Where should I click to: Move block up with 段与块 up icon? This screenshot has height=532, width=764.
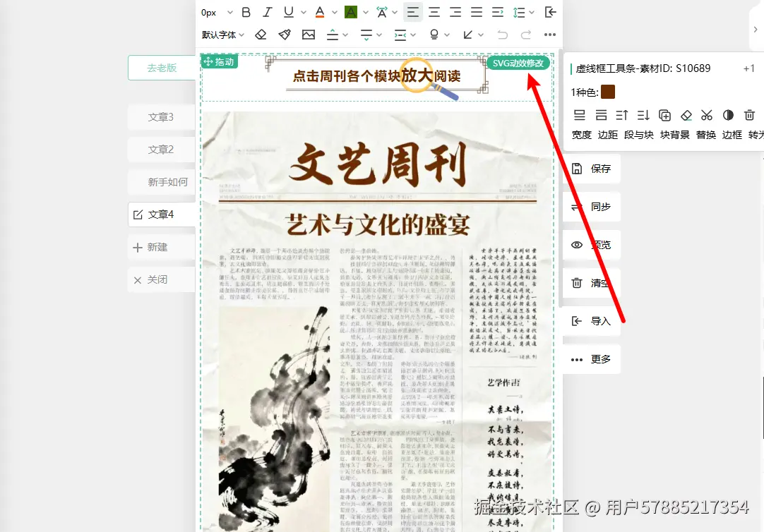[x=622, y=115]
